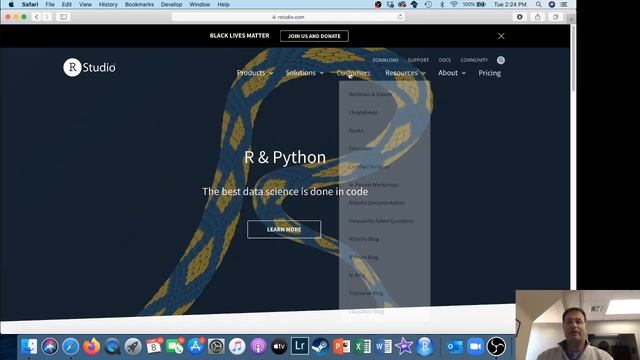Select In-Person Workshops menu entry

point(373,185)
